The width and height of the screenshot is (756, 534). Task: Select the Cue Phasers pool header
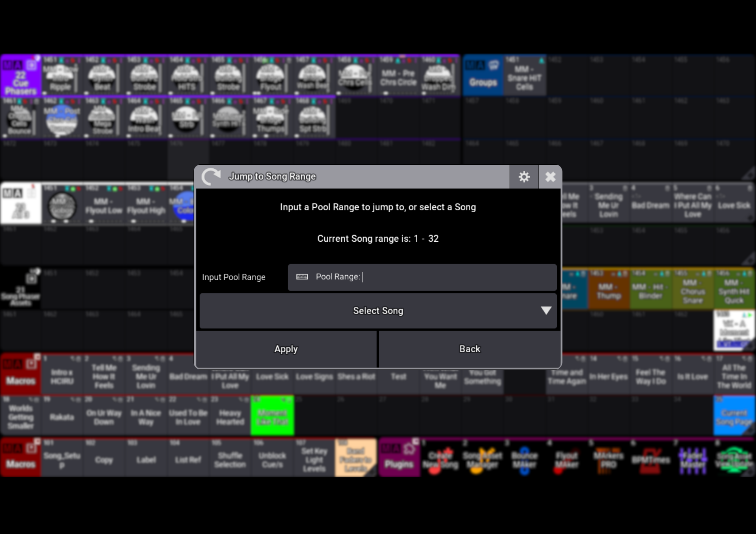point(21,75)
